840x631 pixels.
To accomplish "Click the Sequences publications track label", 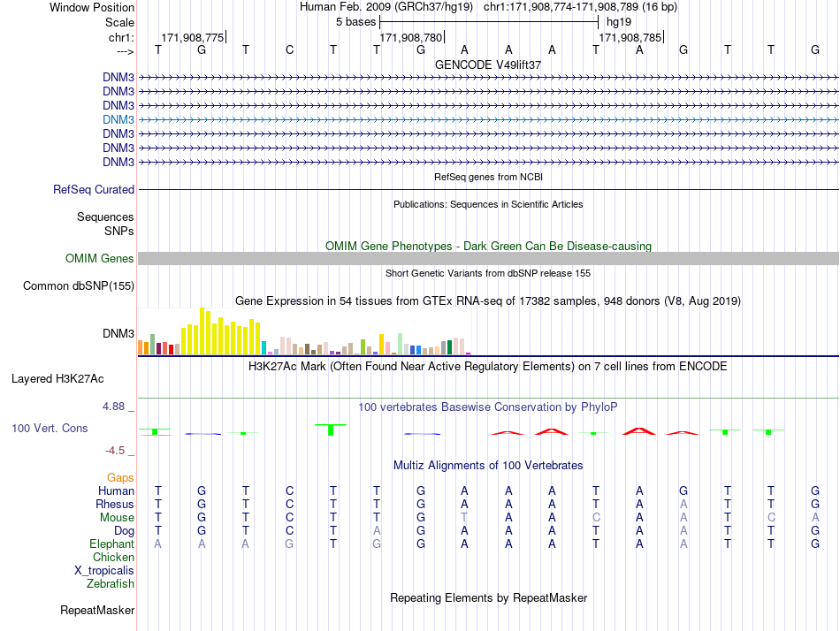I will click(105, 217).
